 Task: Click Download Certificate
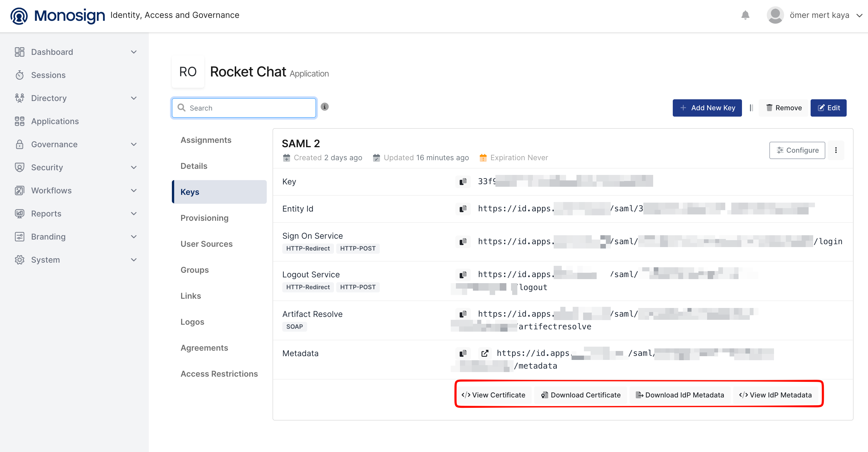tap(581, 395)
